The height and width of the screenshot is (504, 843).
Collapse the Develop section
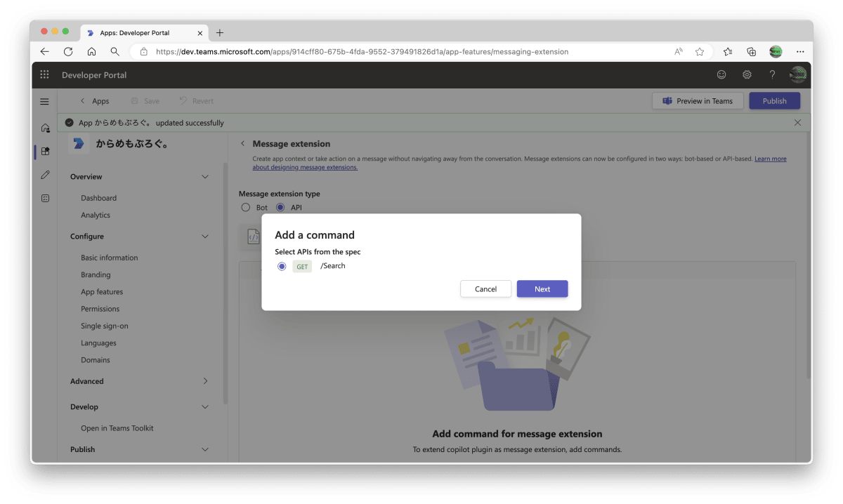[205, 406]
